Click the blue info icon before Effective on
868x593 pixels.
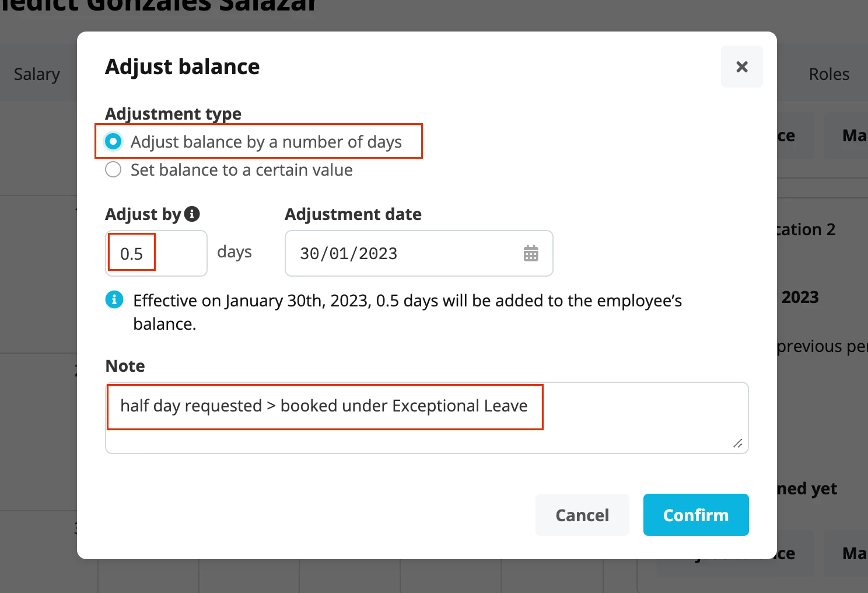tap(114, 300)
